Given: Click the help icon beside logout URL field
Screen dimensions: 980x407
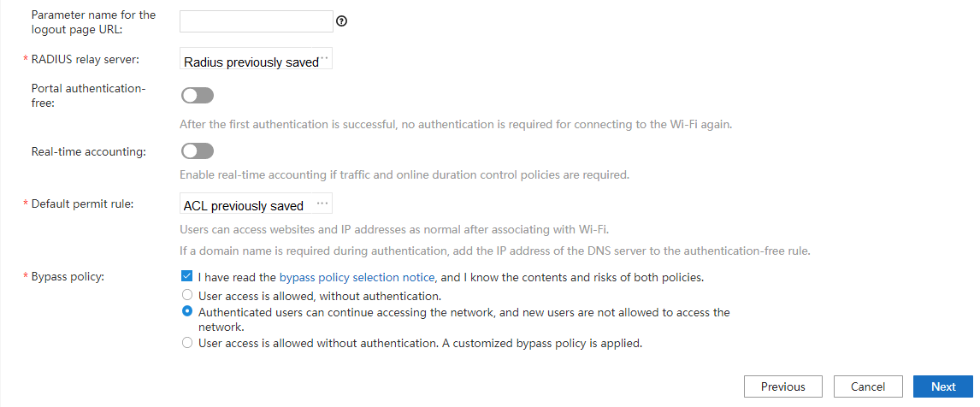Looking at the screenshot, I should tap(341, 21).
